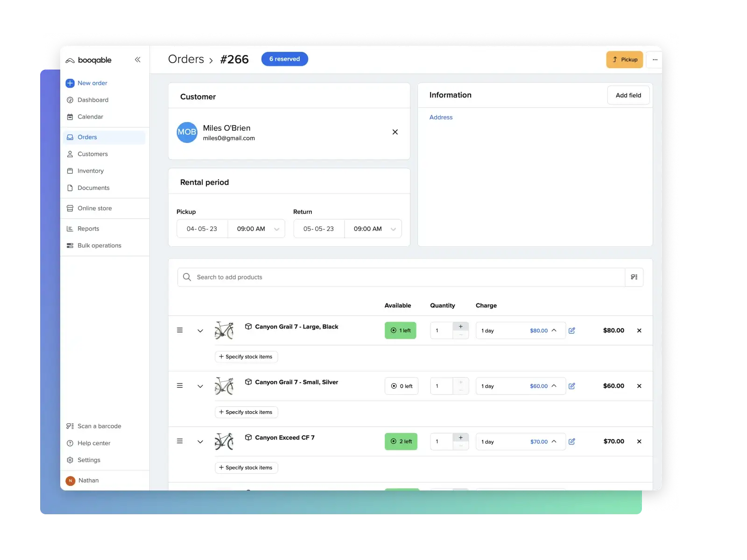
Task: Click Add field button
Action: coord(628,95)
